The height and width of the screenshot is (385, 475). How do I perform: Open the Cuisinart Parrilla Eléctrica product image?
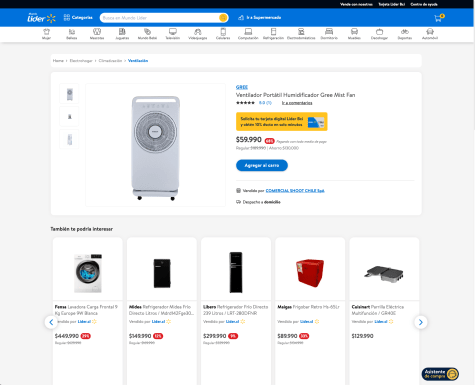pos(384,274)
